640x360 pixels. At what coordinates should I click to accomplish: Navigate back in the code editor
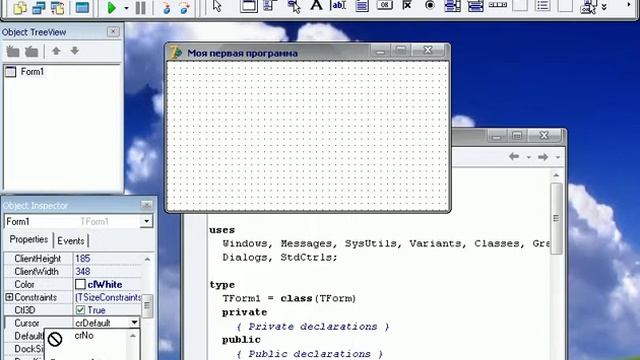click(514, 157)
